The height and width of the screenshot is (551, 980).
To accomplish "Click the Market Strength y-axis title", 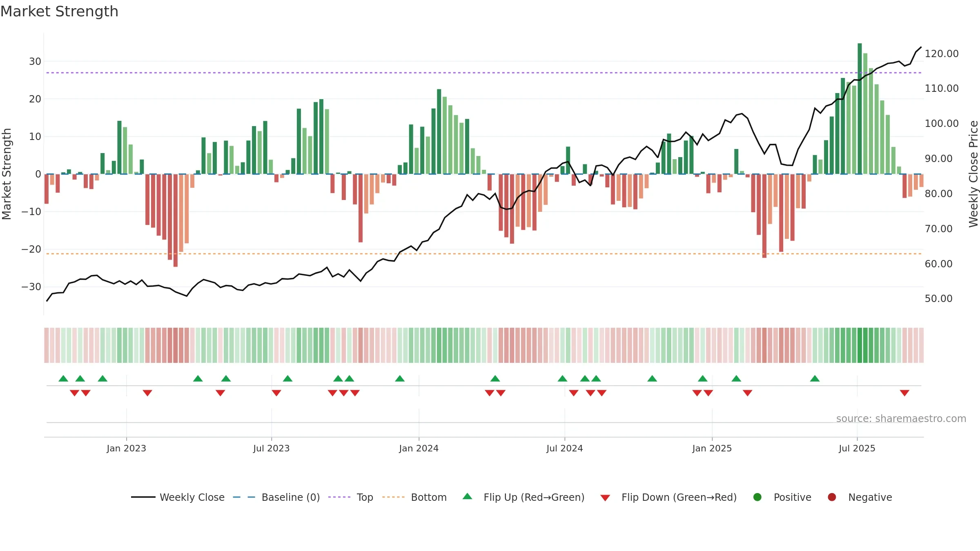I will click(7, 174).
